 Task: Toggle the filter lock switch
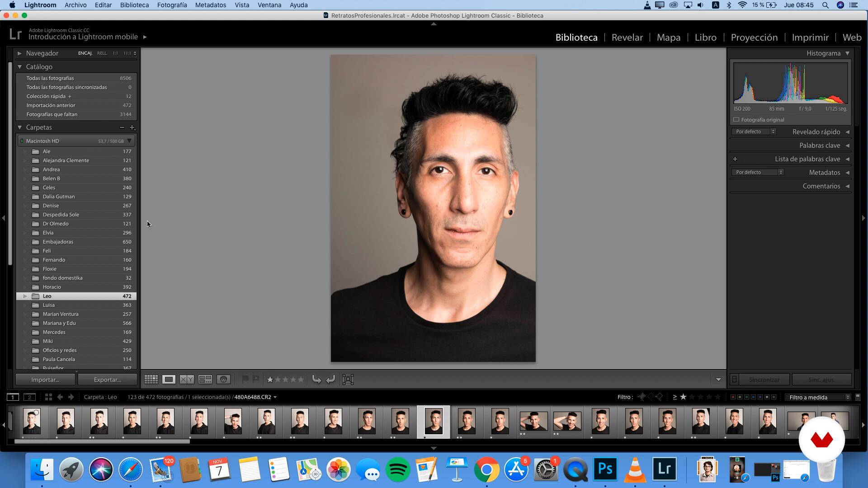858,397
